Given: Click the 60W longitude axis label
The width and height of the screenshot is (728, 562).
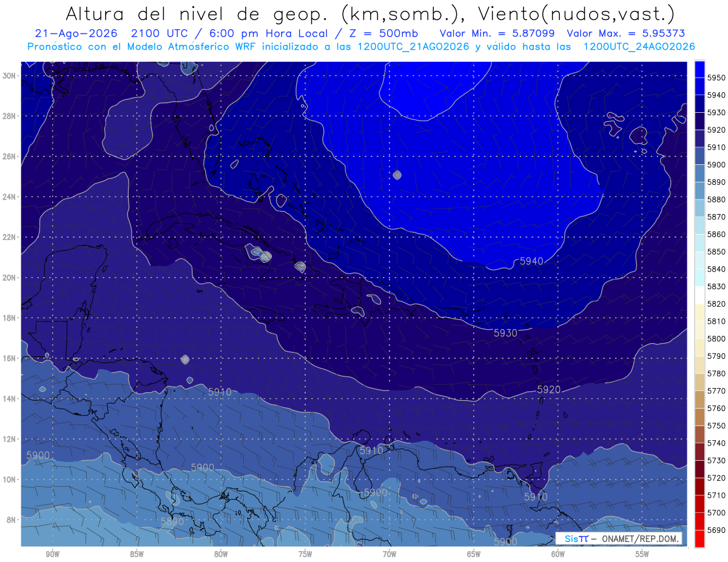Looking at the screenshot, I should [558, 554].
